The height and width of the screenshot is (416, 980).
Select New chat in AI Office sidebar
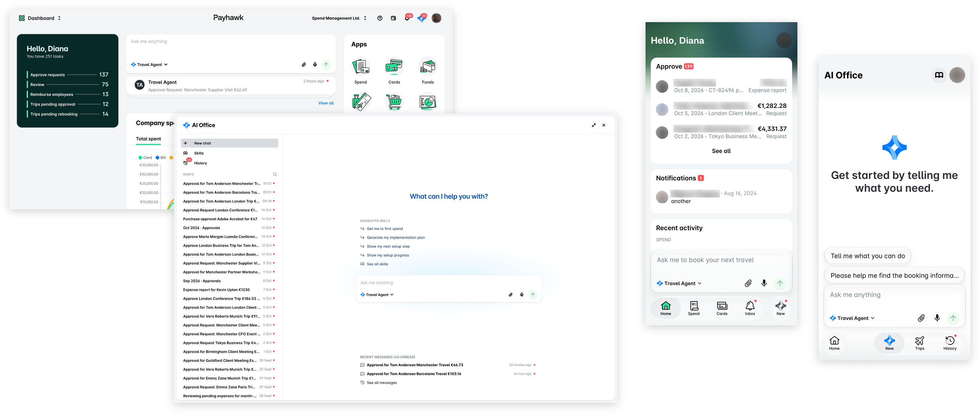click(229, 143)
